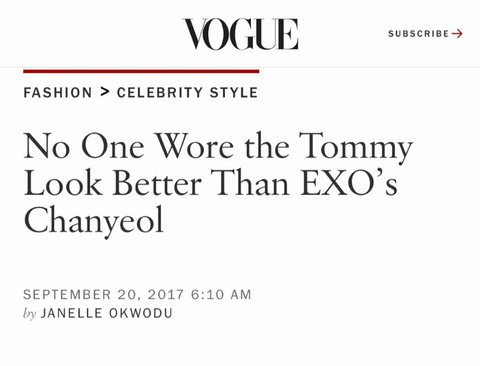Click the surname OKWODU in the byline
The height and width of the screenshot is (366, 480).
[x=141, y=313]
